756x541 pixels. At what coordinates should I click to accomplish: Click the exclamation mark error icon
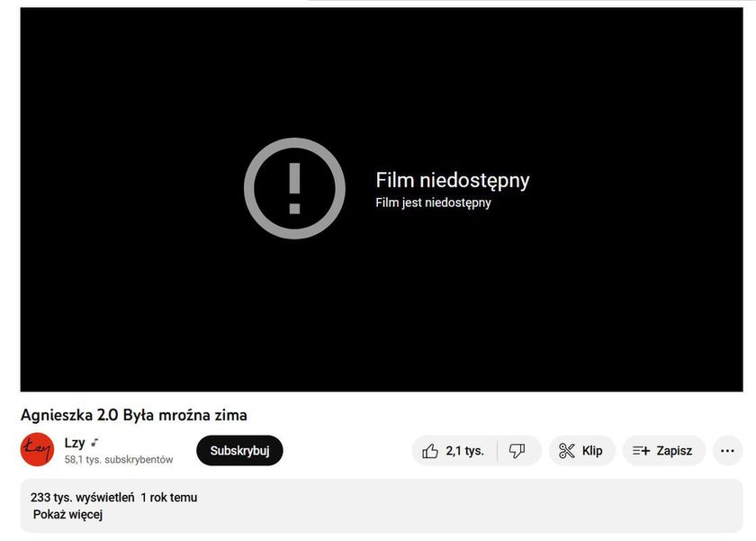(x=294, y=188)
